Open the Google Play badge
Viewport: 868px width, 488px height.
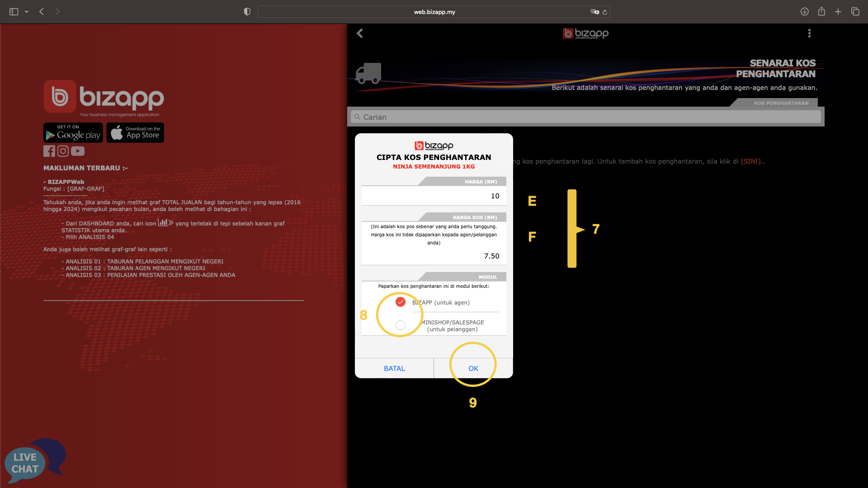tap(73, 133)
